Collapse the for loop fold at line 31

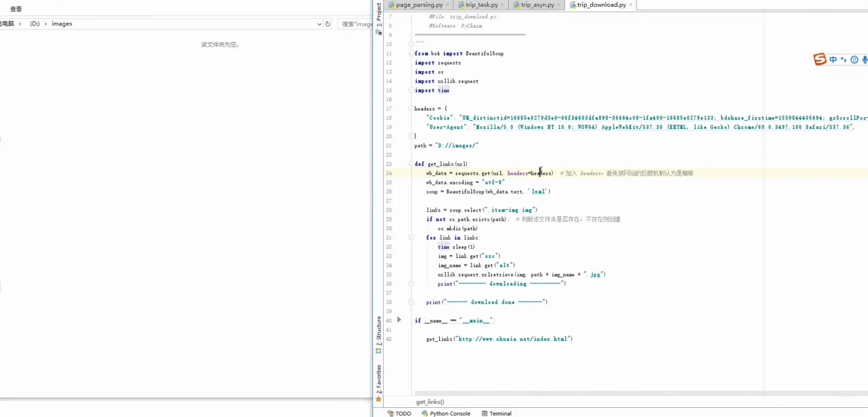click(x=411, y=237)
